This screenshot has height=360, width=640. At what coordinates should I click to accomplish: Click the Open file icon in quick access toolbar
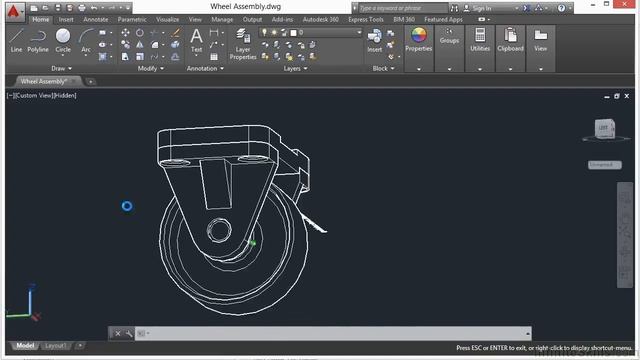45,8
